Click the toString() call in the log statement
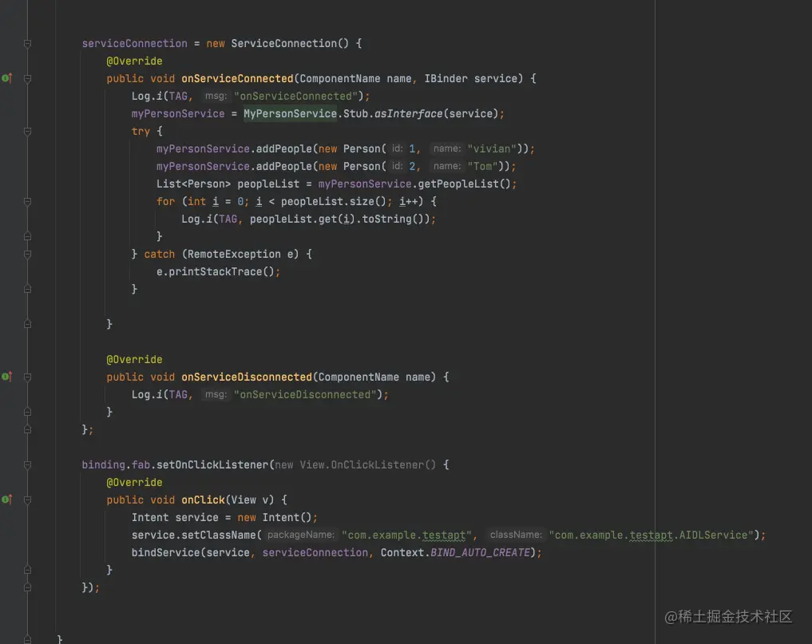Viewport: 812px width, 644px height. coord(393,219)
